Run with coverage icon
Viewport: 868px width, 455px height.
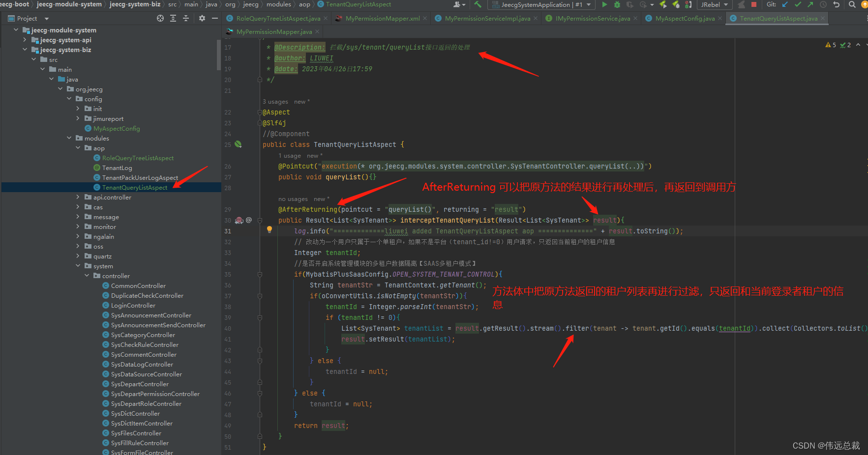tap(630, 4)
